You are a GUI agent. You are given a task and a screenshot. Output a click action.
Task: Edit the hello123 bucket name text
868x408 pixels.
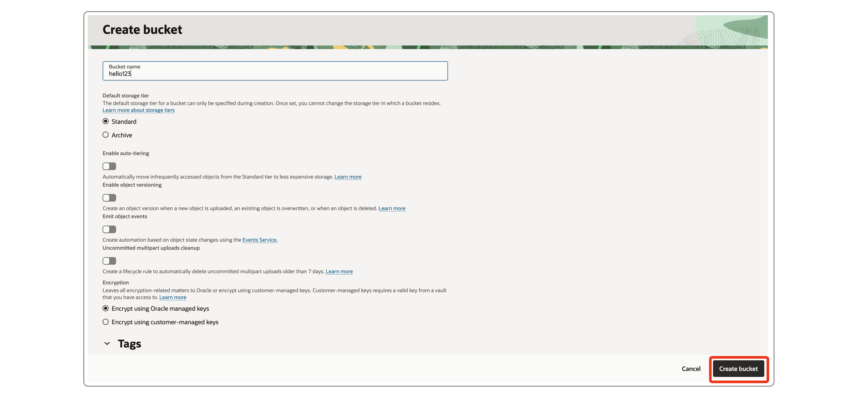120,73
